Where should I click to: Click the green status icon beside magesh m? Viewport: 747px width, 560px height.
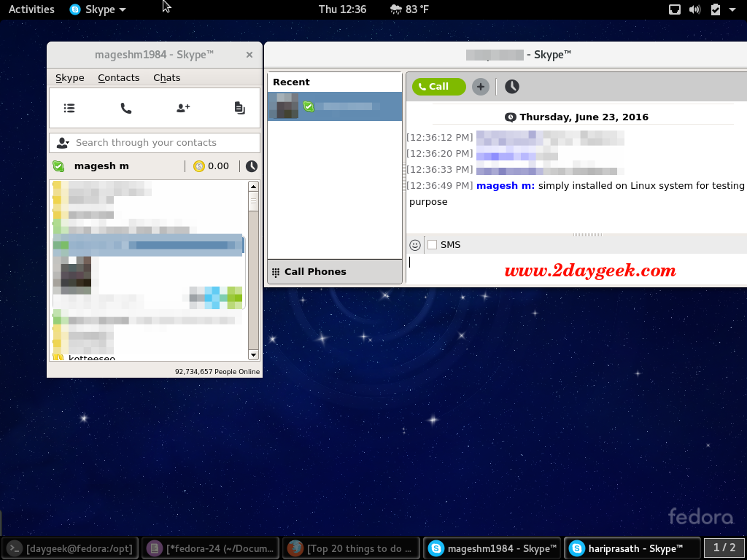point(58,166)
